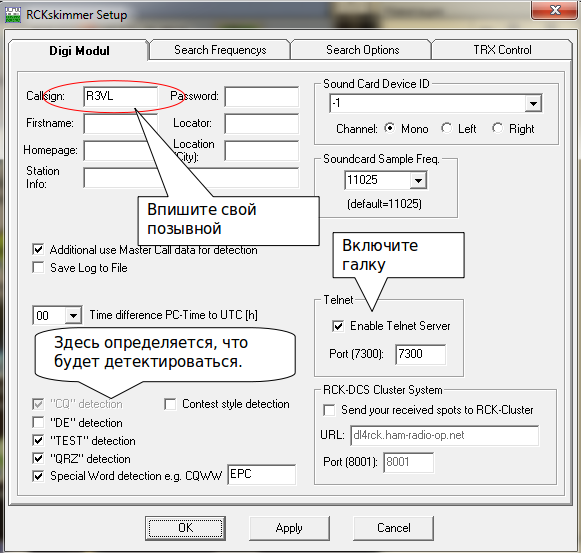Toggle "TEST" detection checkbox
Screen dimensions: 581x553
[38, 440]
